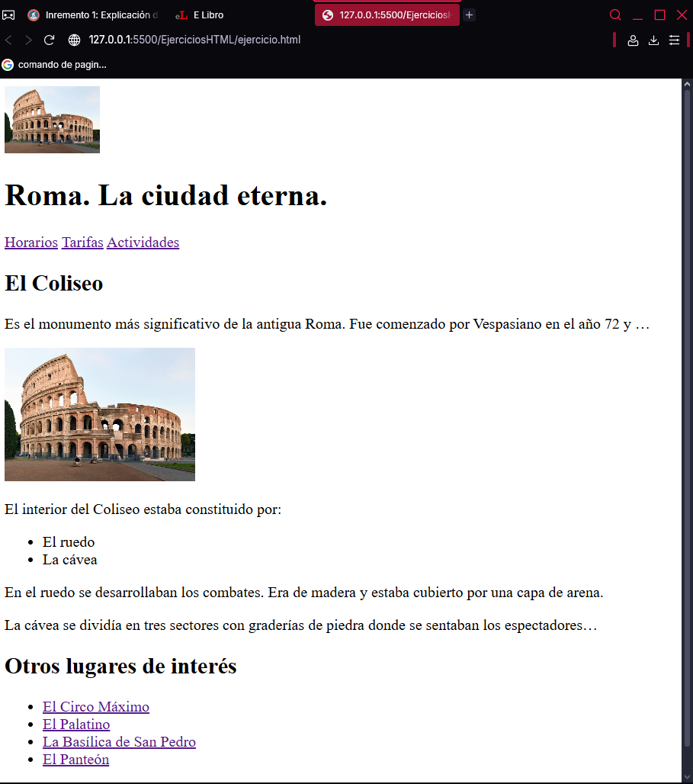Open the easy setup sliders icon

674,40
